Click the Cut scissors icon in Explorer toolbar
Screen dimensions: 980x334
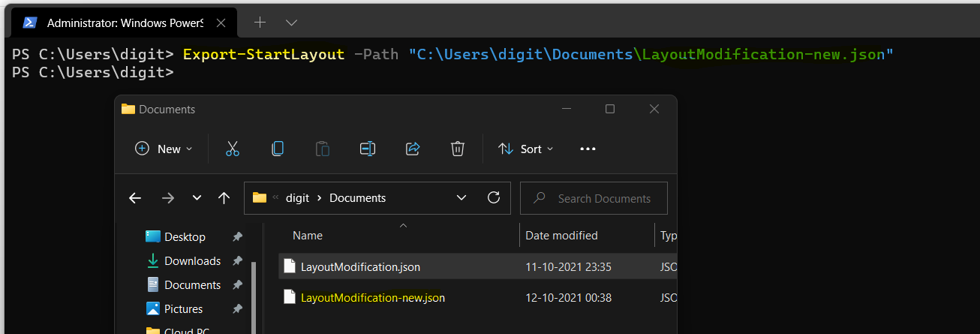click(x=233, y=149)
